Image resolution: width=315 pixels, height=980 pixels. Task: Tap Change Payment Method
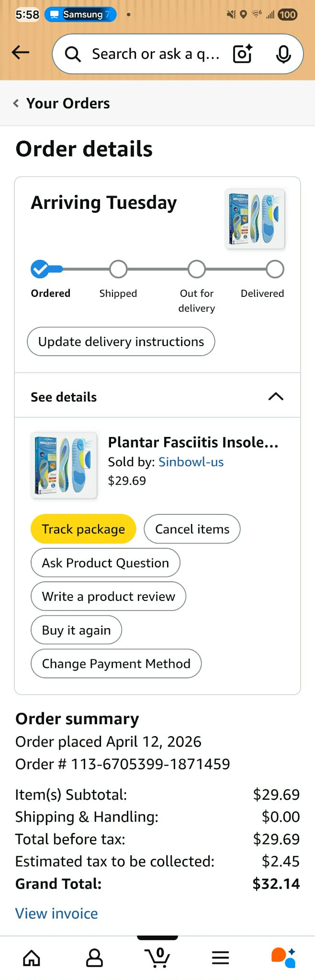116,664
